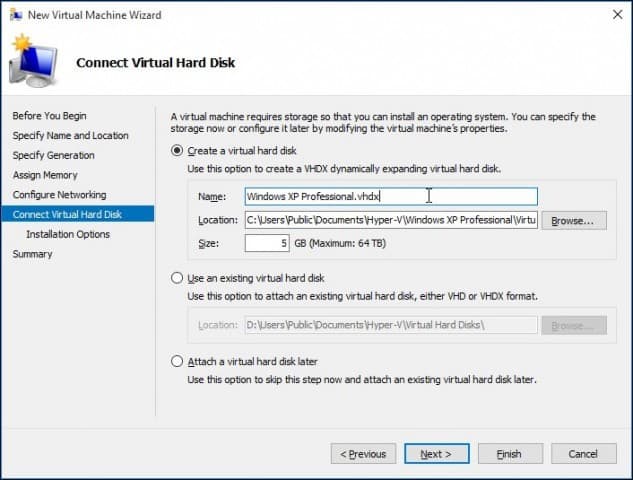This screenshot has width=633, height=480.
Task: Close the New Virtual Machine Wizard
Action: point(617,15)
